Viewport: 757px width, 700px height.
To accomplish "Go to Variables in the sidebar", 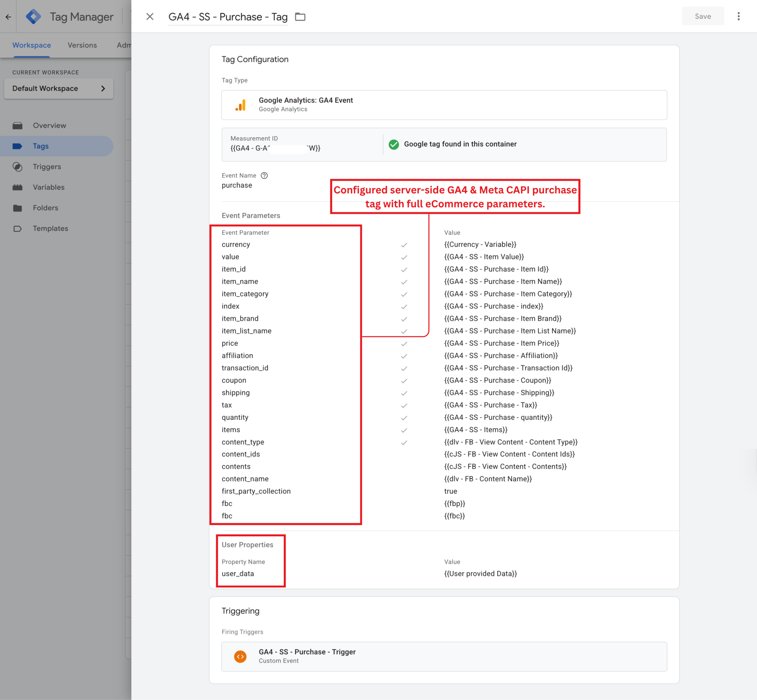I will coord(48,187).
